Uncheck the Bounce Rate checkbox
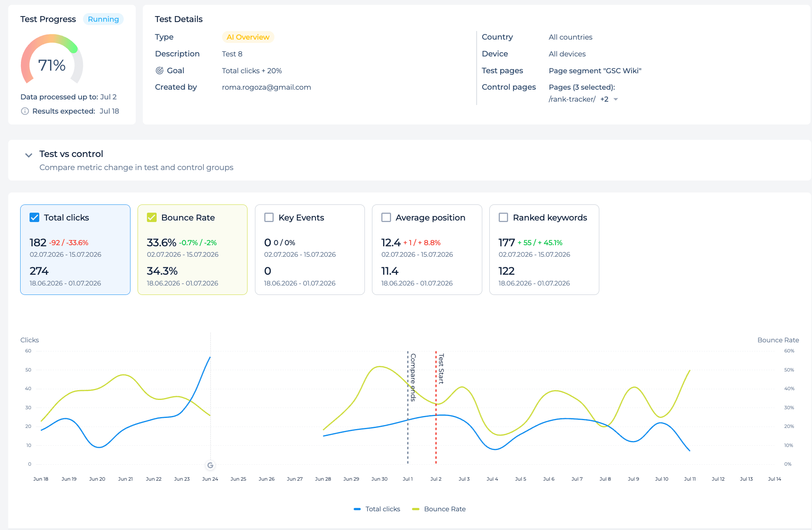 [152, 218]
